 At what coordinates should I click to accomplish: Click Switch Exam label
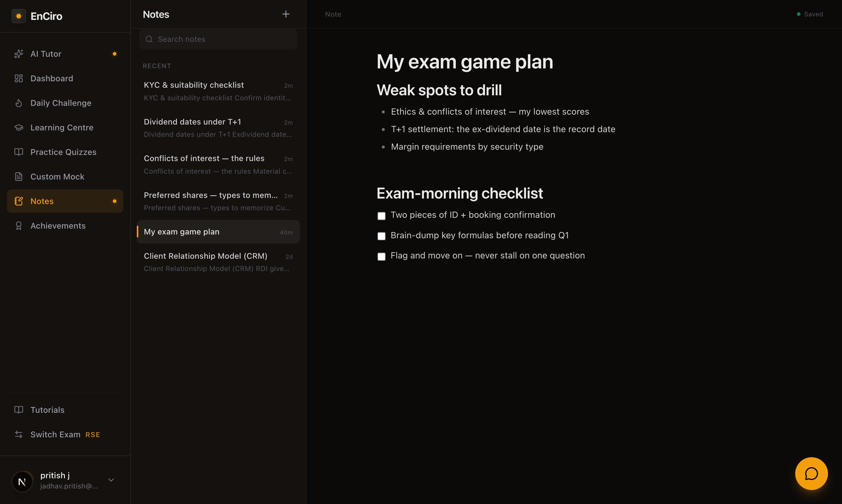coord(55,434)
